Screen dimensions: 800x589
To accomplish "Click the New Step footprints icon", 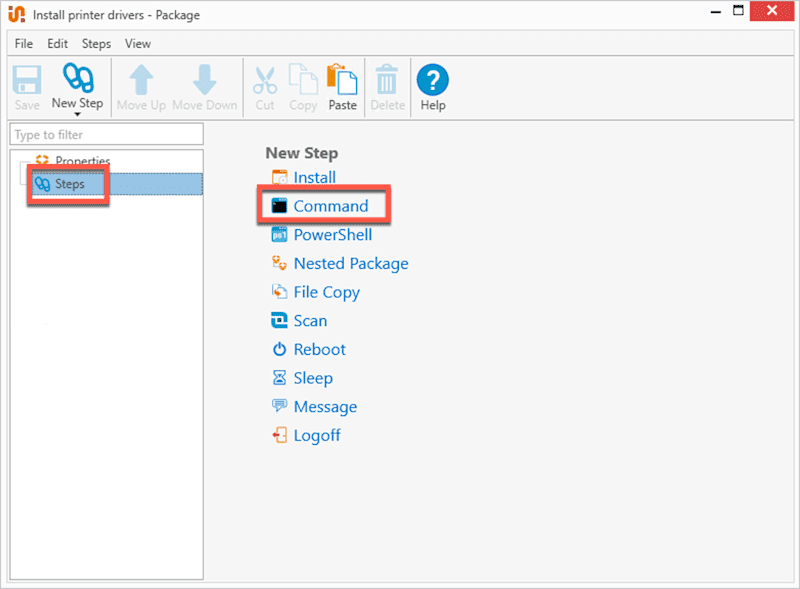I will click(x=78, y=78).
